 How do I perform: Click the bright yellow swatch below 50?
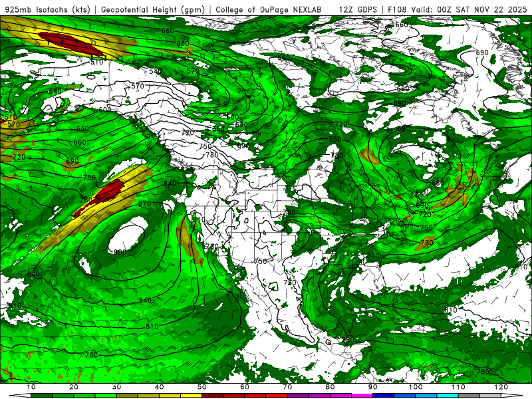click(191, 396)
